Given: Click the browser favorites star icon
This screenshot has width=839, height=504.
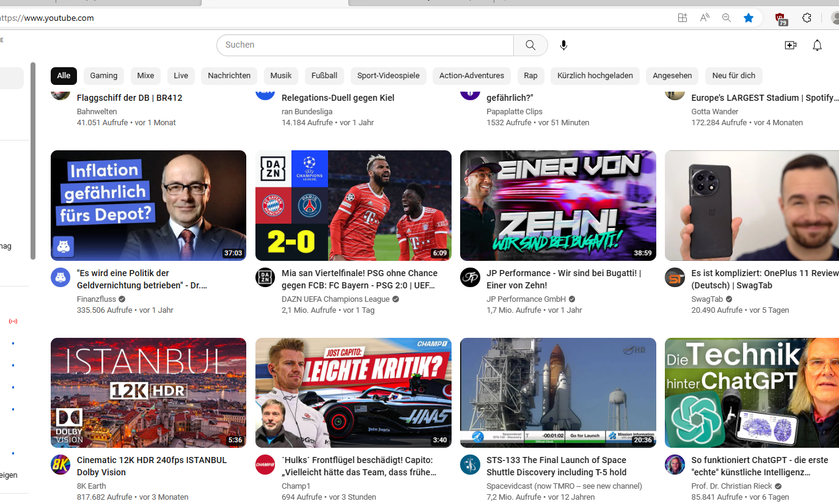Looking at the screenshot, I should click(748, 18).
